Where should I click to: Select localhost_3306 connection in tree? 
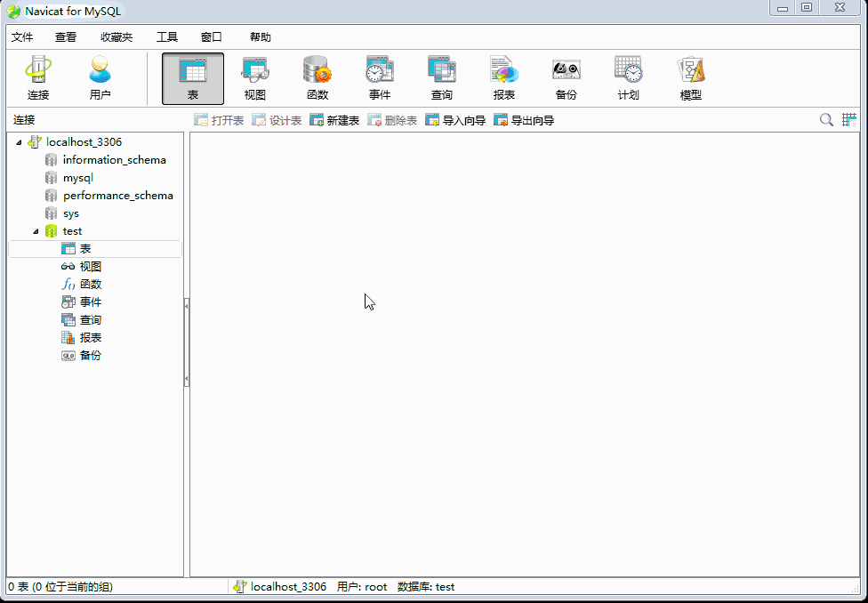click(84, 142)
